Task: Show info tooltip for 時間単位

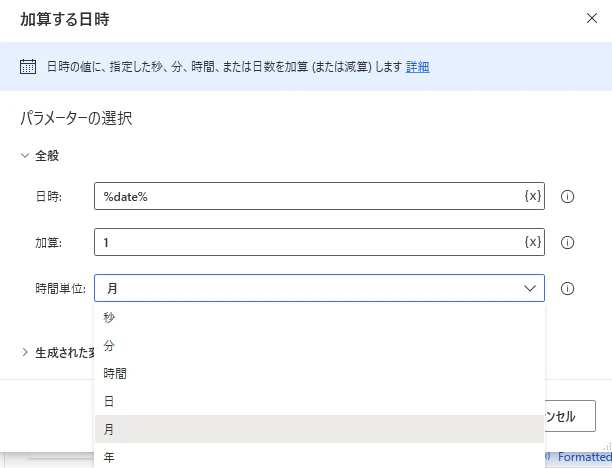Action: click(x=567, y=288)
